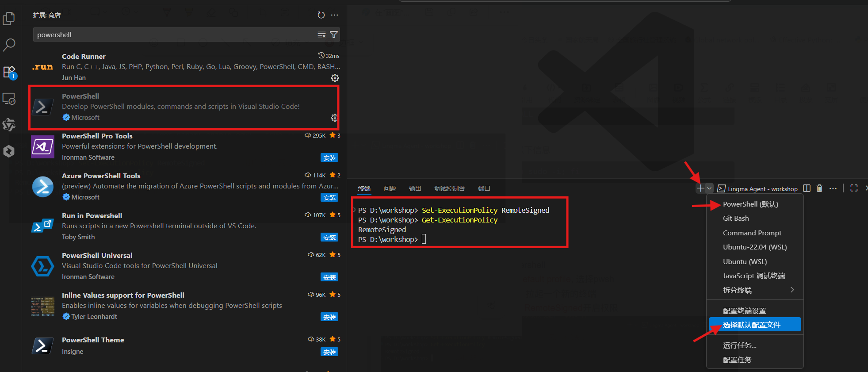Click the Inline Values extension thumbnail
Viewport: 868px width, 372px height.
point(42,307)
